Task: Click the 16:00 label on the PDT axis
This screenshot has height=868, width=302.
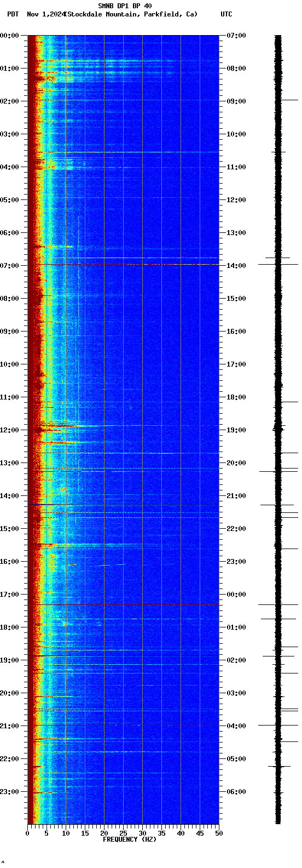Action: (9, 562)
